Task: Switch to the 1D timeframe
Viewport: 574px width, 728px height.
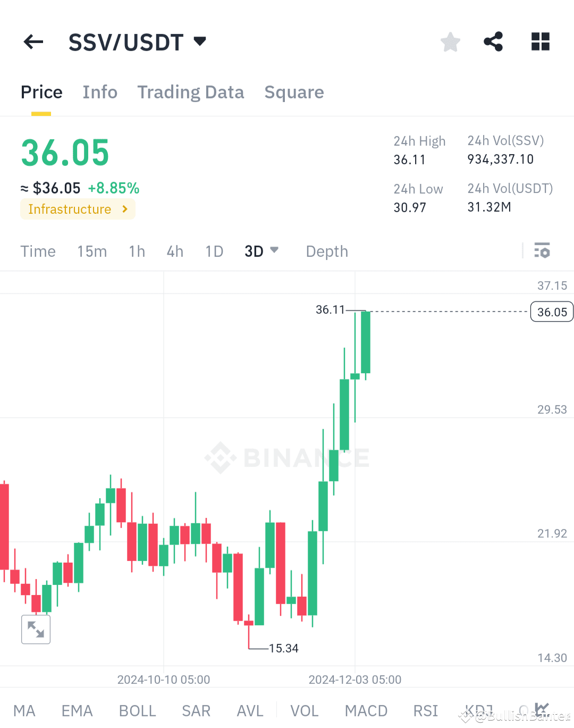Action: [214, 251]
